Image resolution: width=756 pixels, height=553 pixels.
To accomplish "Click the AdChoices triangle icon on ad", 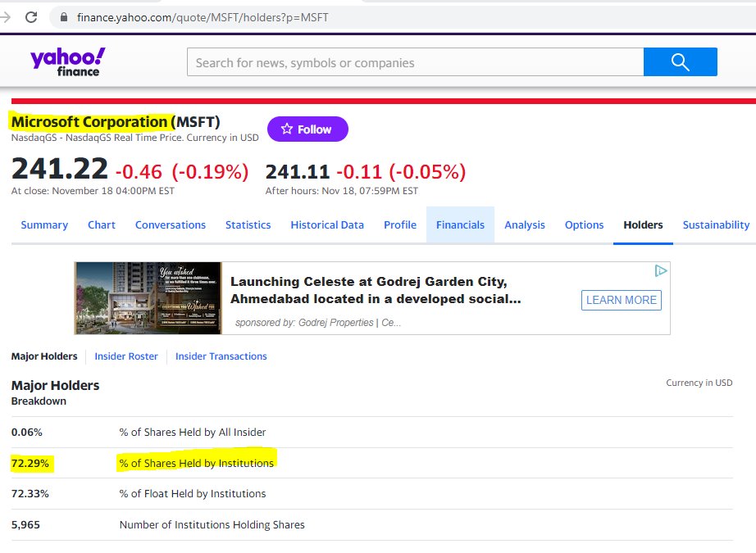I will (661, 270).
